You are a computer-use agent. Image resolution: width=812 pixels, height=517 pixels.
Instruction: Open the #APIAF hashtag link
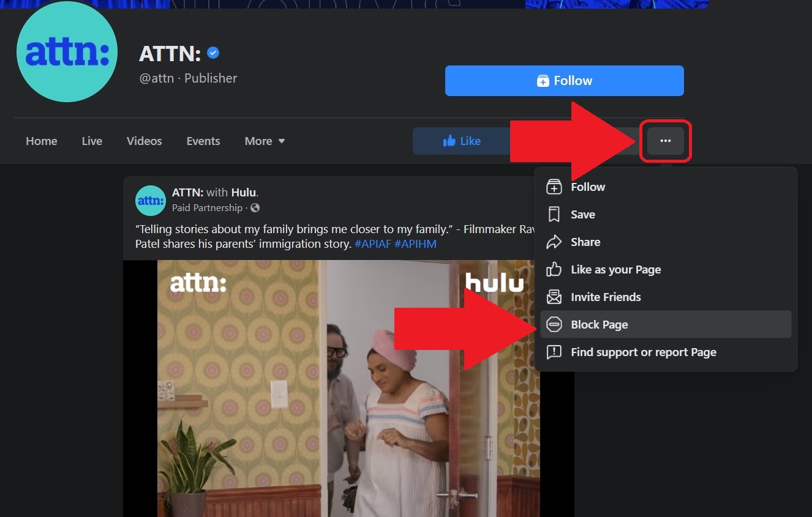(x=373, y=244)
